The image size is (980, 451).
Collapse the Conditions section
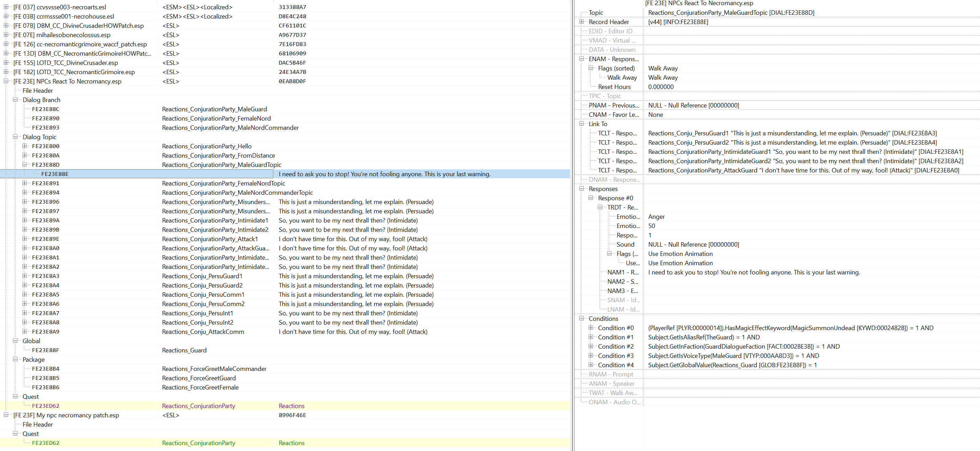581,318
